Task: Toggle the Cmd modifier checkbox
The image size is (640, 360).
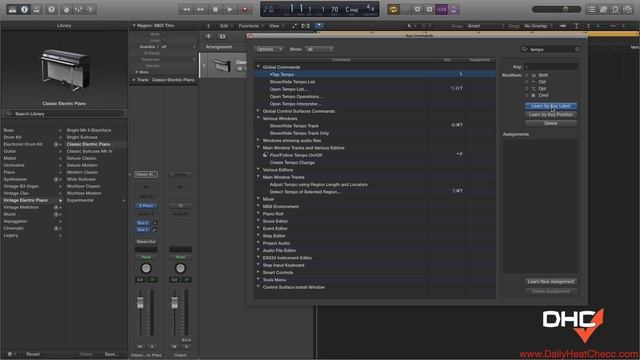Action: pos(527,95)
